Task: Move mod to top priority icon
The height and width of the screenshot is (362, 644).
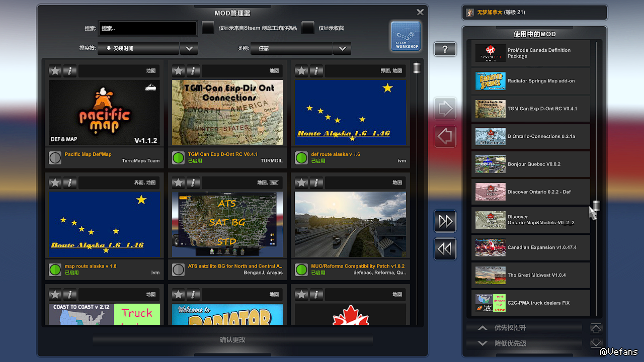Action: click(596, 328)
